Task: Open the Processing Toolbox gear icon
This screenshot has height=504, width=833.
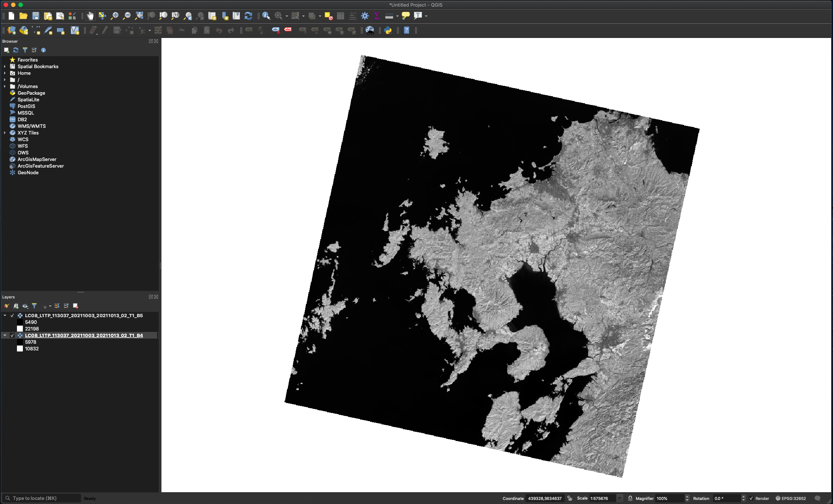Action: point(365,16)
